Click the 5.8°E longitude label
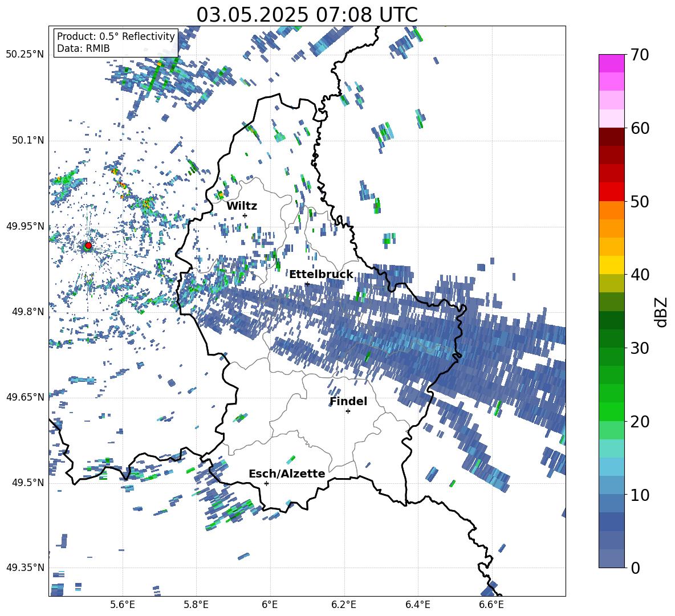This screenshot has width=675, height=616. coord(196,605)
